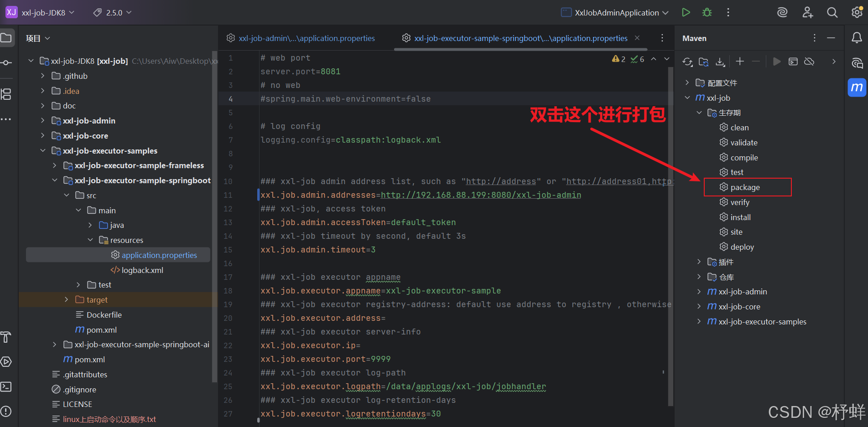Open the Build hammer tool window
The image size is (868, 427).
pyautogui.click(x=6, y=337)
